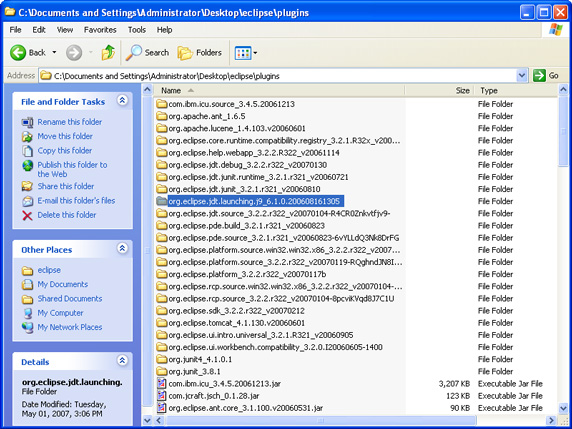Collapse the Other Places panel
572x429 pixels.
122,249
